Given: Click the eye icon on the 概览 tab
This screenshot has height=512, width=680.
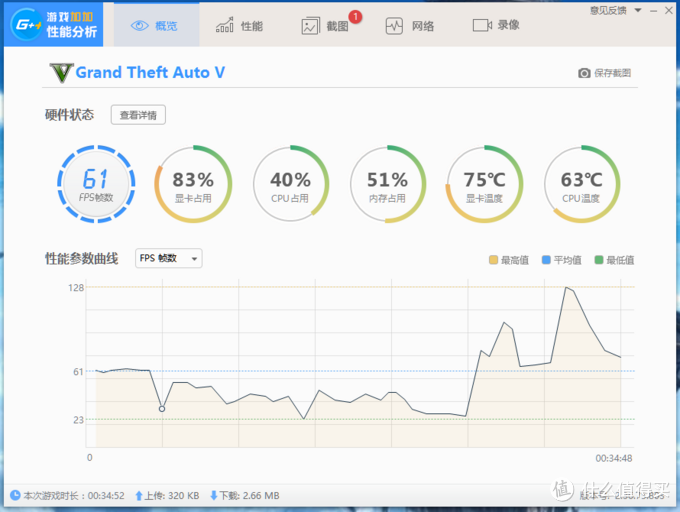Looking at the screenshot, I should 140,26.
